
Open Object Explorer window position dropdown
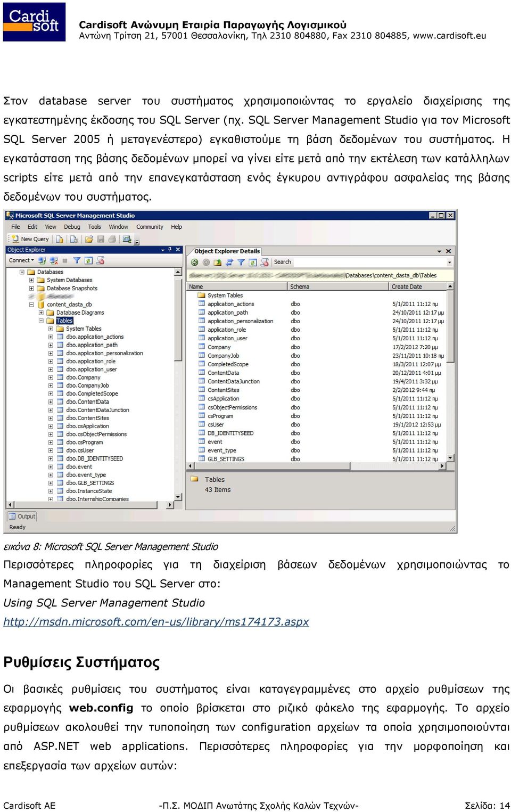163,250
